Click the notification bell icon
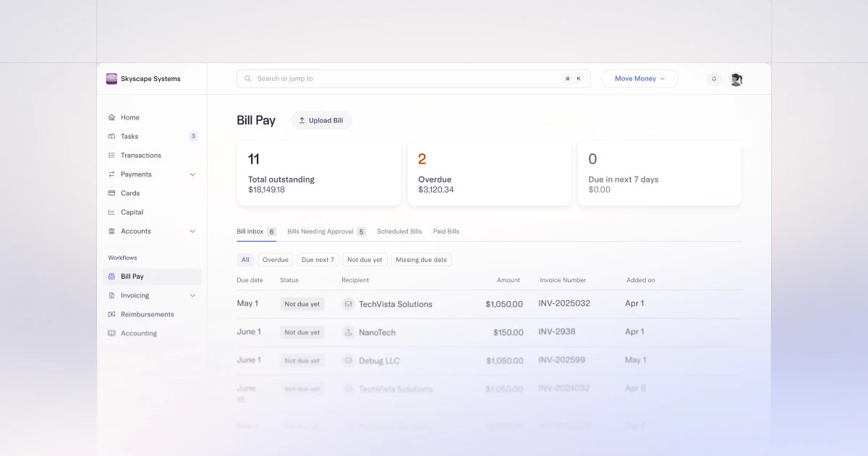The height and width of the screenshot is (456, 868). coord(714,78)
